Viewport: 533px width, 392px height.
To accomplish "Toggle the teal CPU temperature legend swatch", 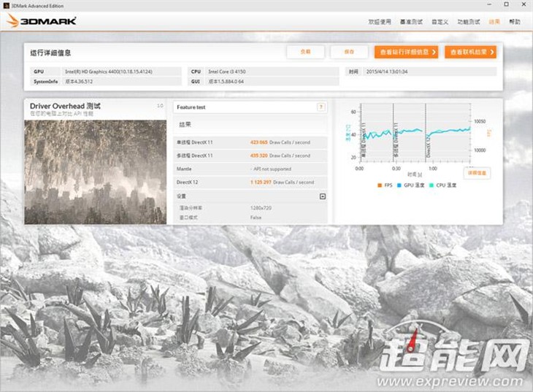I will [432, 185].
